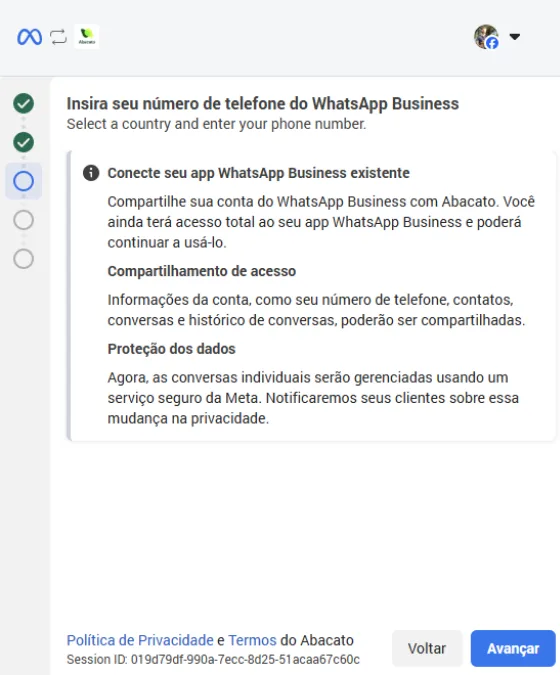Click Conecte seu app WhatsApp Business existente
Image resolution: width=560 pixels, height=675 pixels.
coord(258,173)
